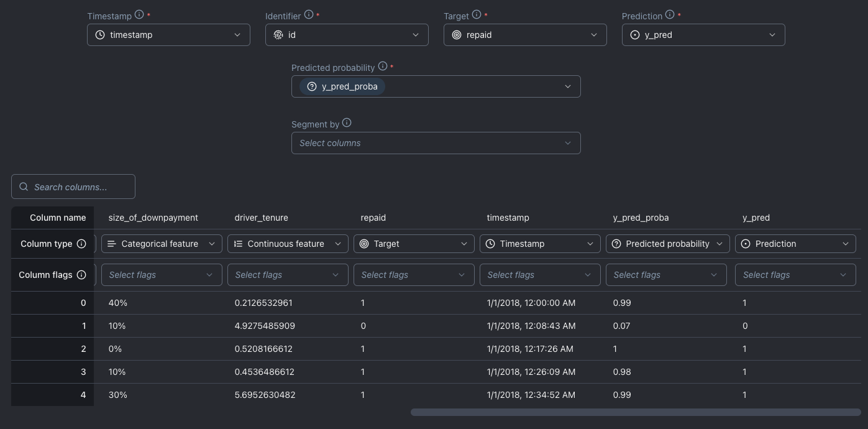Click Column type info icon
The height and width of the screenshot is (429, 868).
(x=81, y=244)
